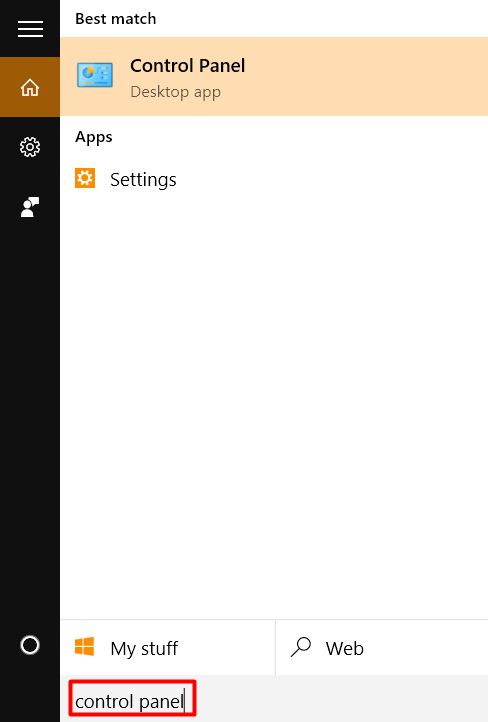Click into the control panel search box
Viewport: 488px width, 722px height.
[133, 698]
